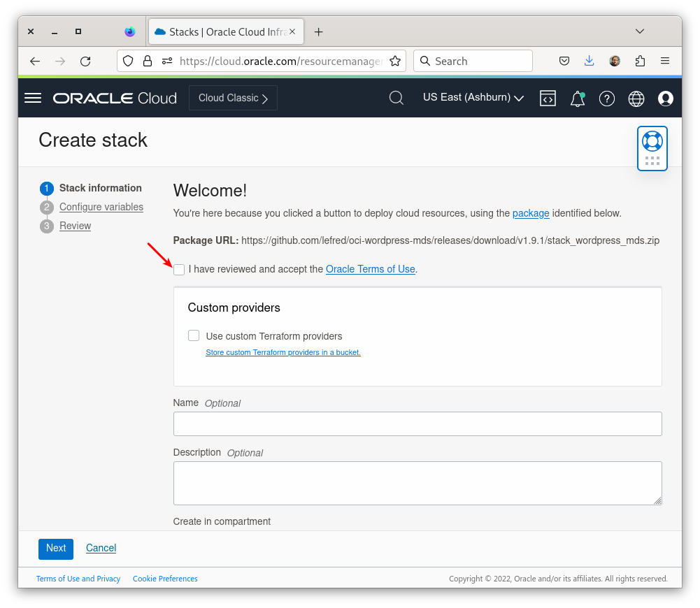Toggle Firefox tracking protection shield
The image size is (700, 608).
[128, 61]
